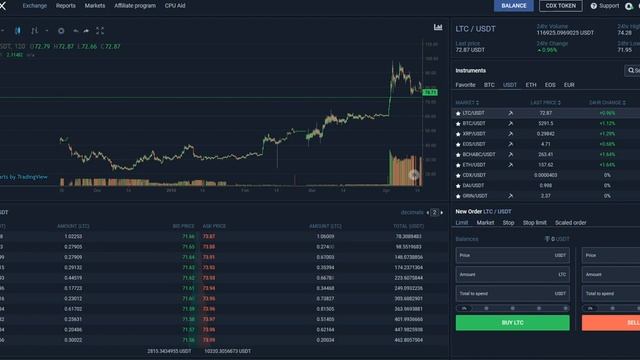Image resolution: width=640 pixels, height=360 pixels.
Task: Click the exchange logo X icon
Action: 2,6
